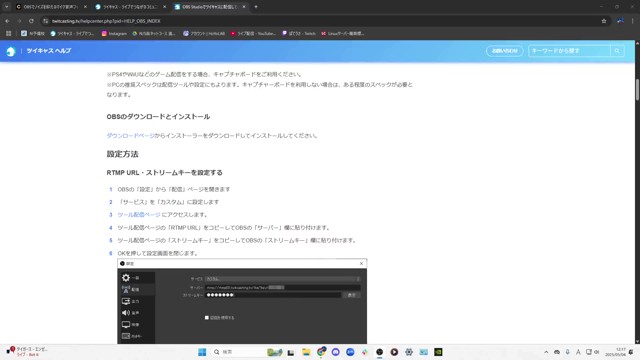
Task: Open the YouTube ライブ配信 bookmark
Action: tap(253, 33)
